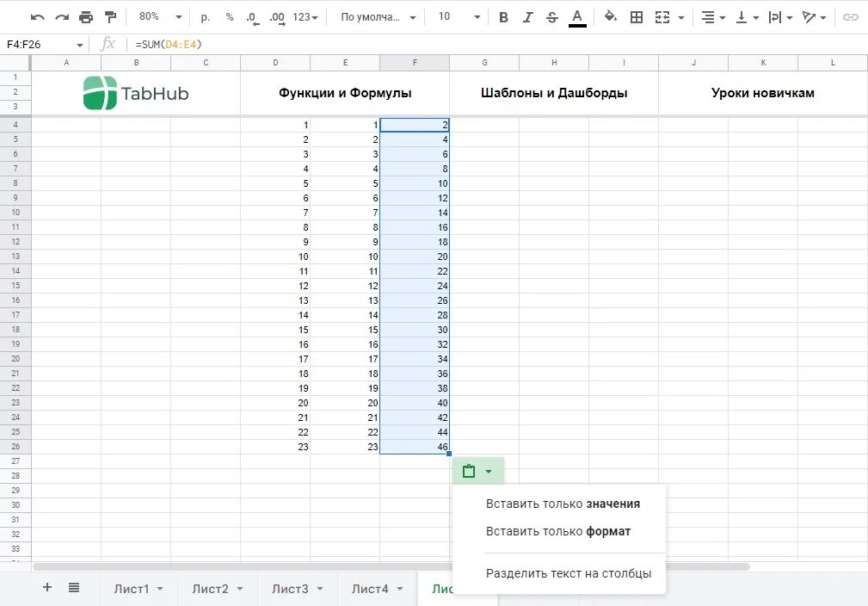
Task: Apply percent format button
Action: coord(229,17)
